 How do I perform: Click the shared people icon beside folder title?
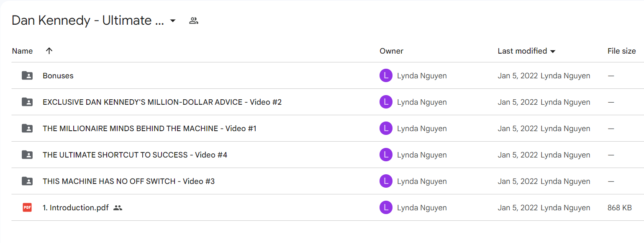point(193,21)
